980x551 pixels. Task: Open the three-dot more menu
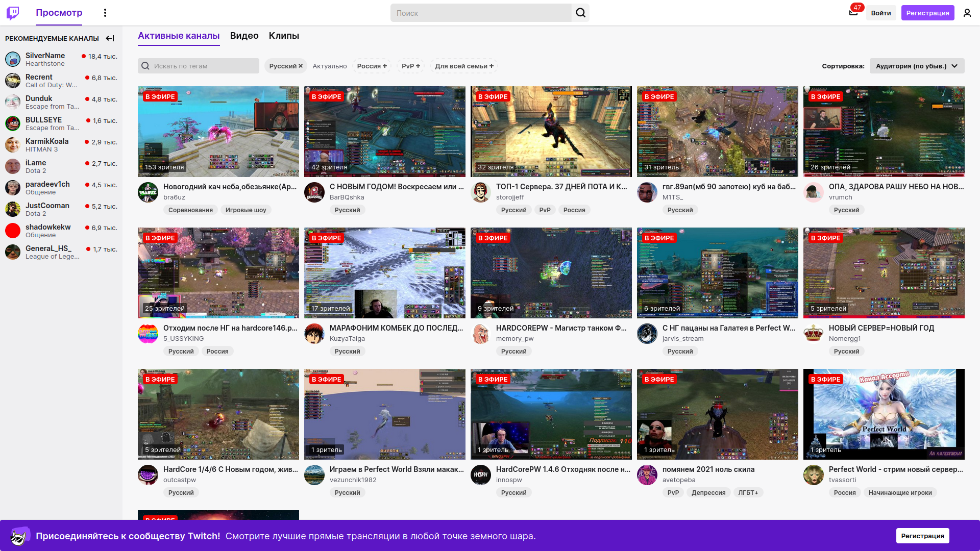pyautogui.click(x=105, y=13)
